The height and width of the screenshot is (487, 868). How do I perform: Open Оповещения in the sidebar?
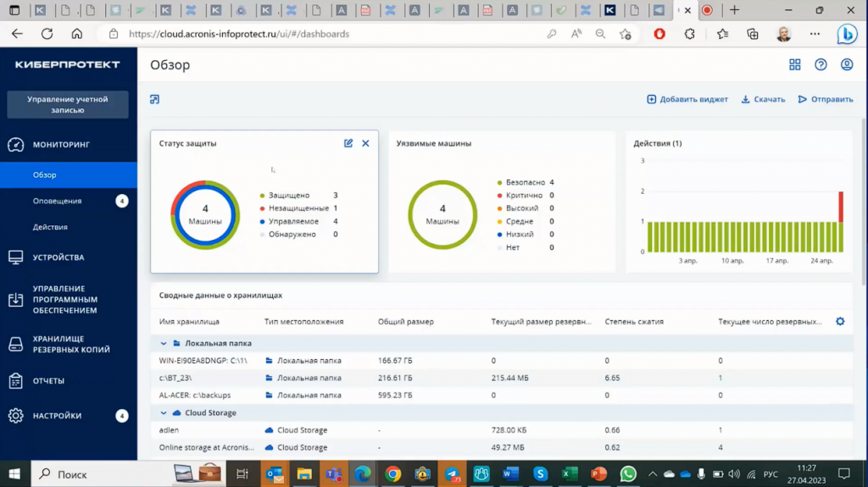(x=57, y=201)
